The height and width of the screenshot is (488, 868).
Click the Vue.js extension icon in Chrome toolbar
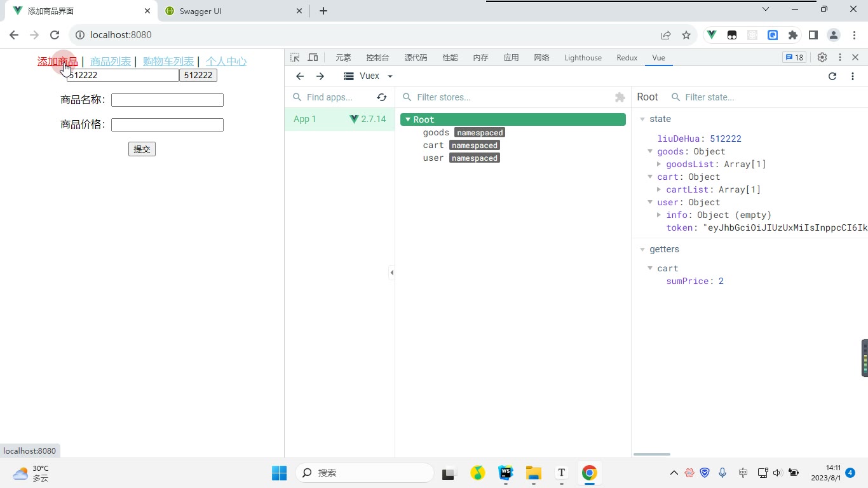click(712, 35)
